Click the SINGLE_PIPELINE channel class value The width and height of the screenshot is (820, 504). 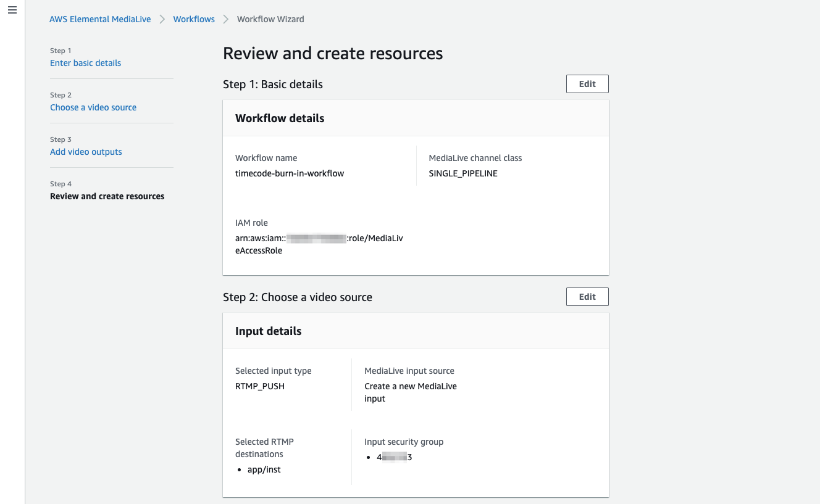[463, 173]
